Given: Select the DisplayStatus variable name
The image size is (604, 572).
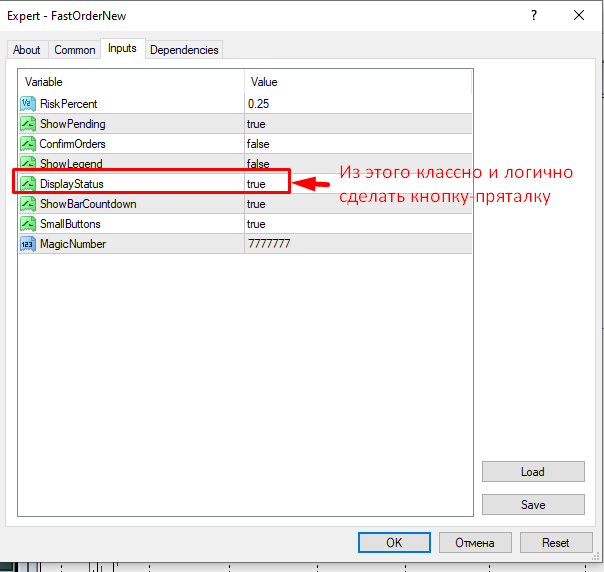Looking at the screenshot, I should (72, 184).
